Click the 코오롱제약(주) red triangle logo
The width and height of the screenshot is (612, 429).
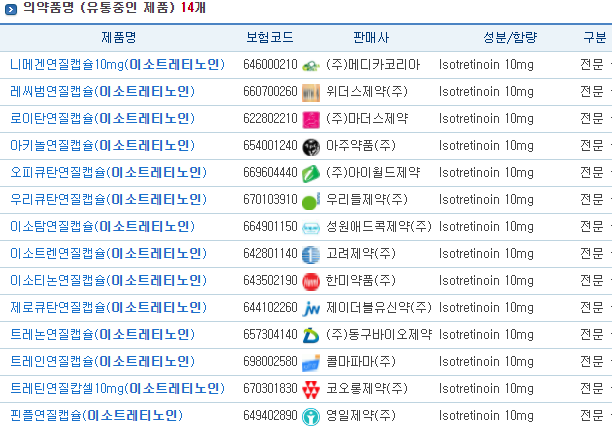[x=311, y=390]
